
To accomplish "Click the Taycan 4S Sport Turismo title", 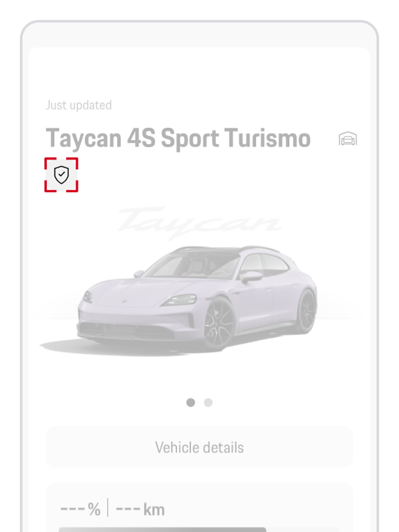I will point(178,138).
